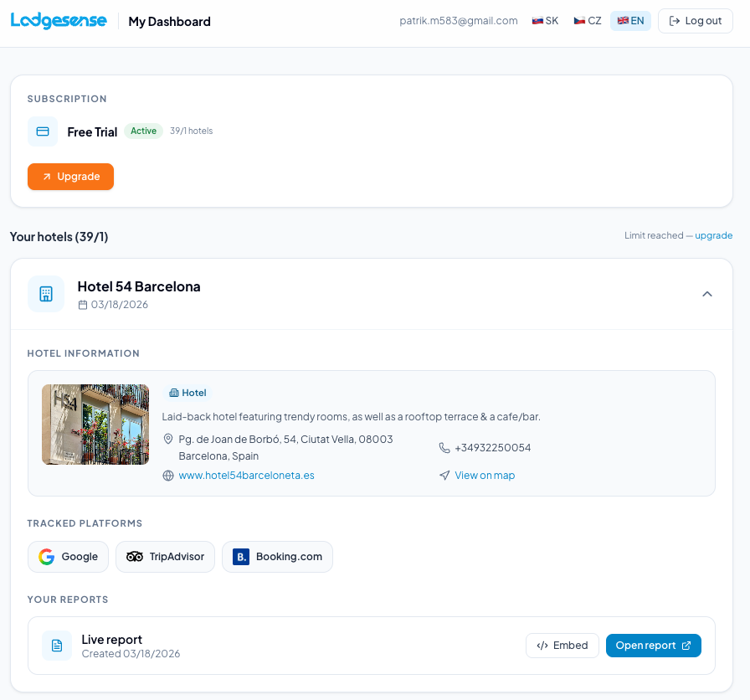Select the Booking.com platform tab

tap(277, 556)
